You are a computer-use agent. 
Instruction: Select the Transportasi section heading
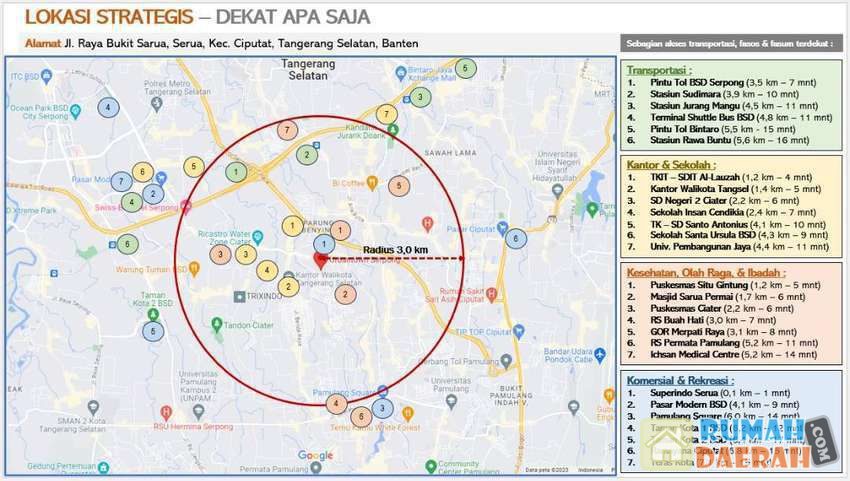point(656,71)
